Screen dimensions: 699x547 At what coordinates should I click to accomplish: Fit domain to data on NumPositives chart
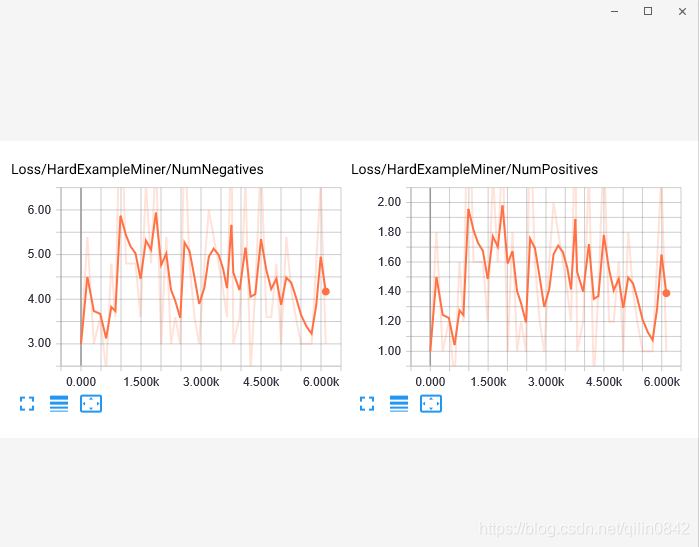[x=431, y=404]
